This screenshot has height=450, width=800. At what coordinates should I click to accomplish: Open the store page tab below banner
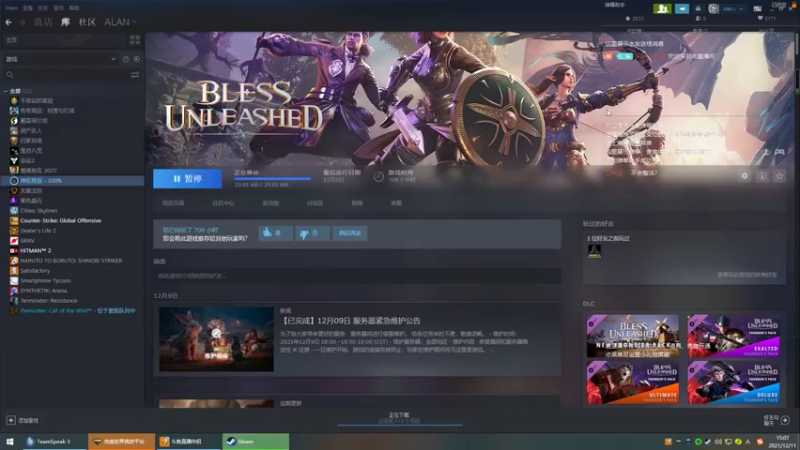tap(173, 203)
